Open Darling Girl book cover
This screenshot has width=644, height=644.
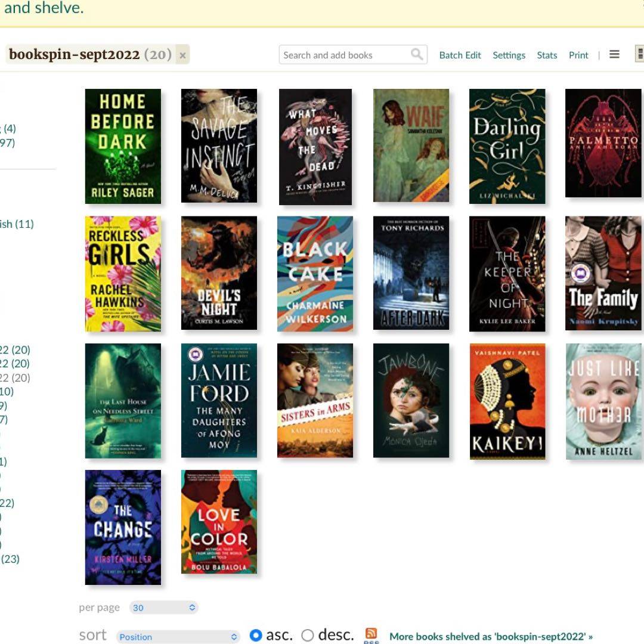click(507, 146)
